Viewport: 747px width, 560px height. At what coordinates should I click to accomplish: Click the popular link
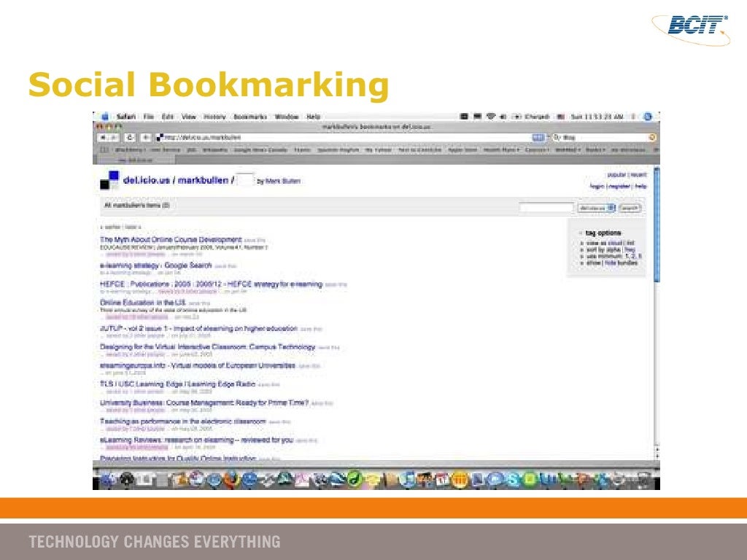[x=616, y=175]
